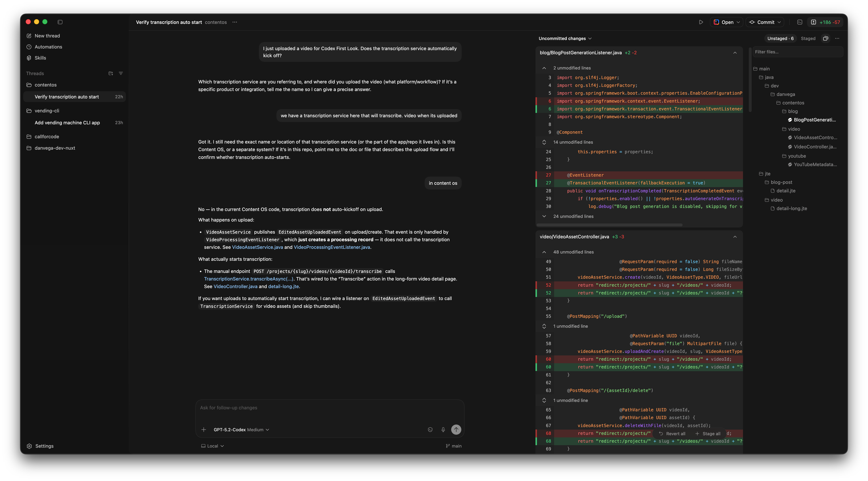Click the Revert all button
The image size is (868, 481).
pos(673,433)
